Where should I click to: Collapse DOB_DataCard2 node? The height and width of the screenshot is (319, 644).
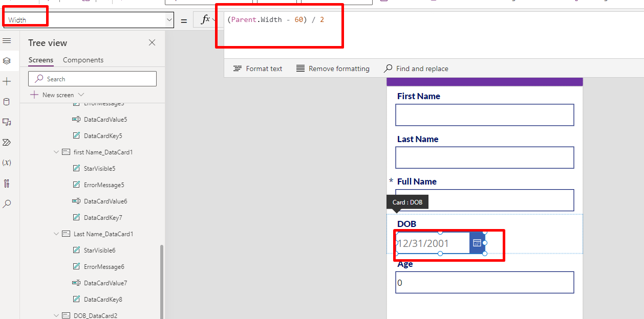(56, 315)
